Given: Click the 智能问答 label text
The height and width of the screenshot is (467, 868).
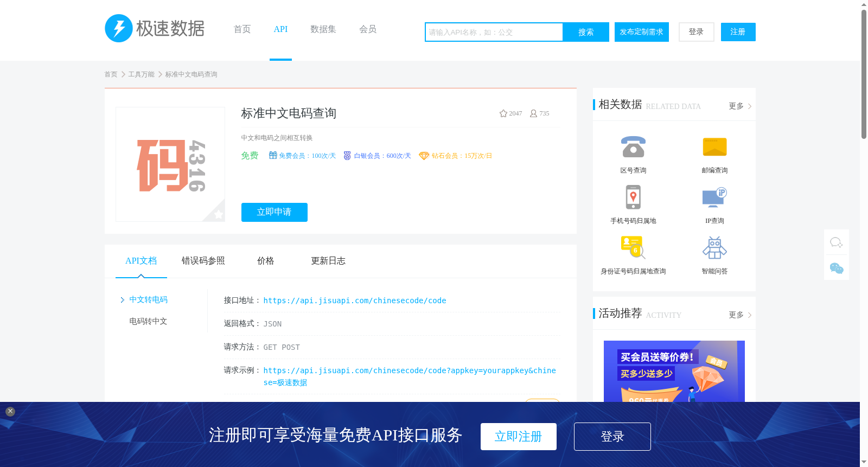Looking at the screenshot, I should [x=714, y=271].
